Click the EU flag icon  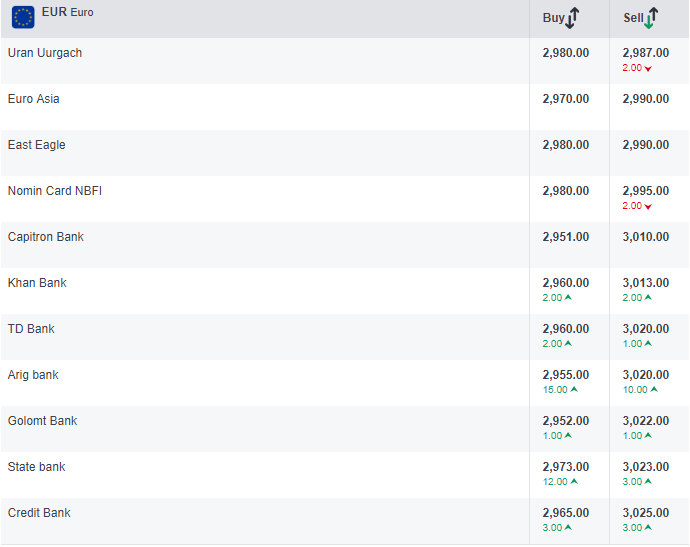22,17
